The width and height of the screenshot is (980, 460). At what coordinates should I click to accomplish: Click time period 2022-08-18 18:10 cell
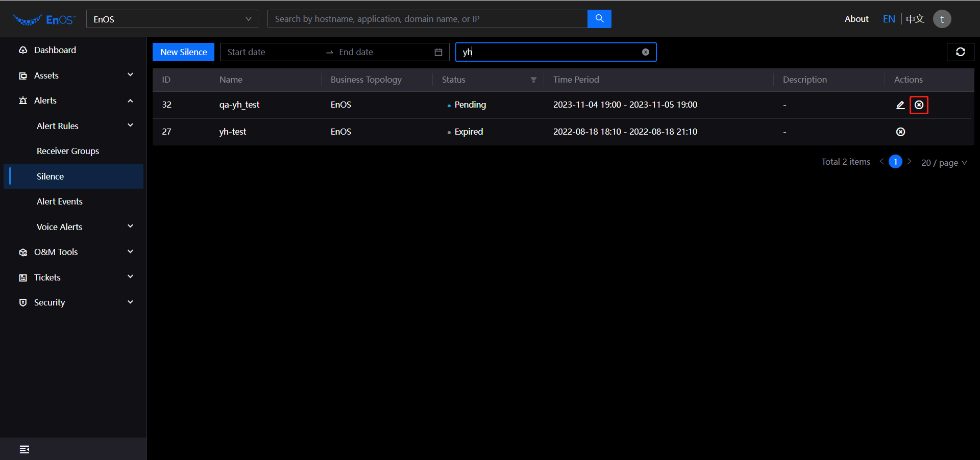tap(625, 132)
